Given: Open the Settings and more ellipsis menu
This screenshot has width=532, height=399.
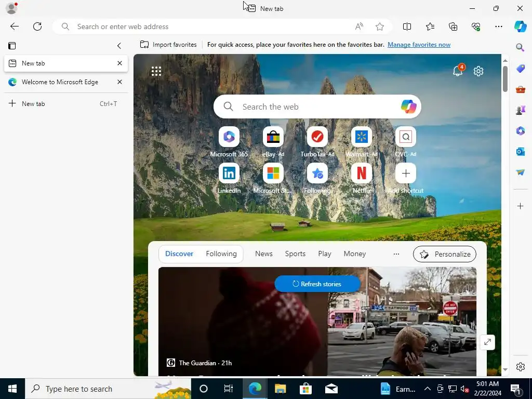Looking at the screenshot, I should pos(498,26).
